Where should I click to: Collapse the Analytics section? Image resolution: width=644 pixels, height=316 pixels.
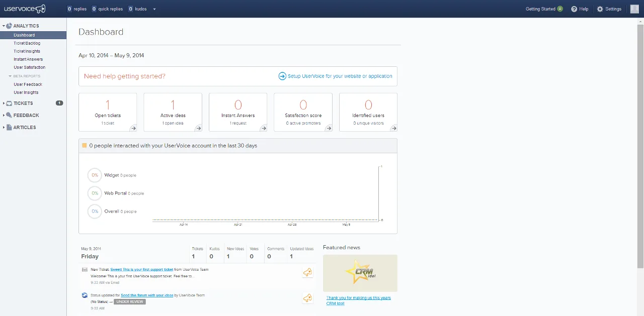pyautogui.click(x=4, y=26)
